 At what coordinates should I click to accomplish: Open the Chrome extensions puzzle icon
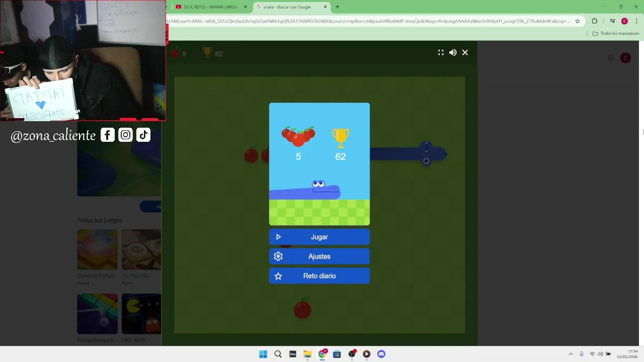(595, 21)
